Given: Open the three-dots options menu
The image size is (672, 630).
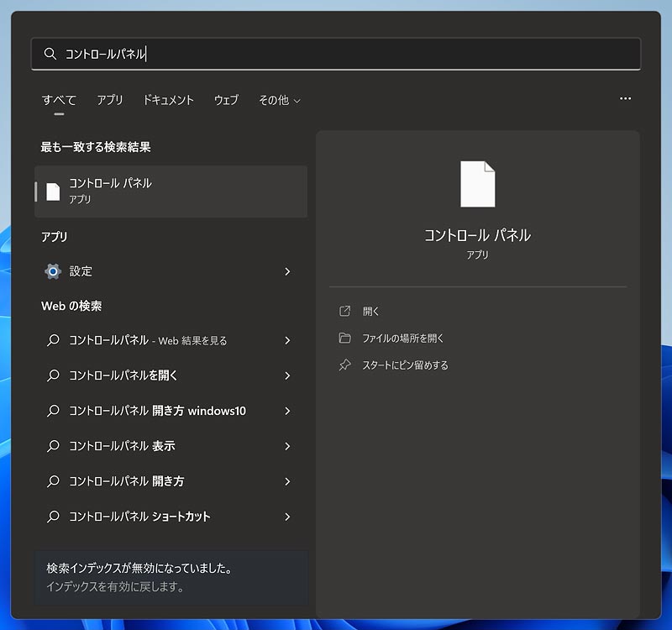Looking at the screenshot, I should (x=625, y=98).
